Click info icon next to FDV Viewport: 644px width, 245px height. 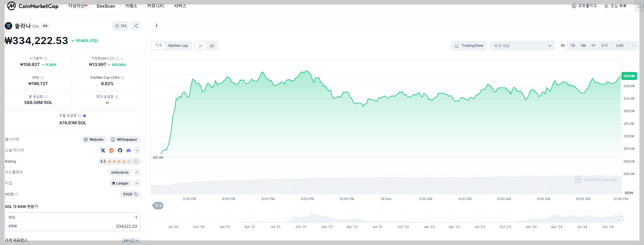[x=42, y=78]
